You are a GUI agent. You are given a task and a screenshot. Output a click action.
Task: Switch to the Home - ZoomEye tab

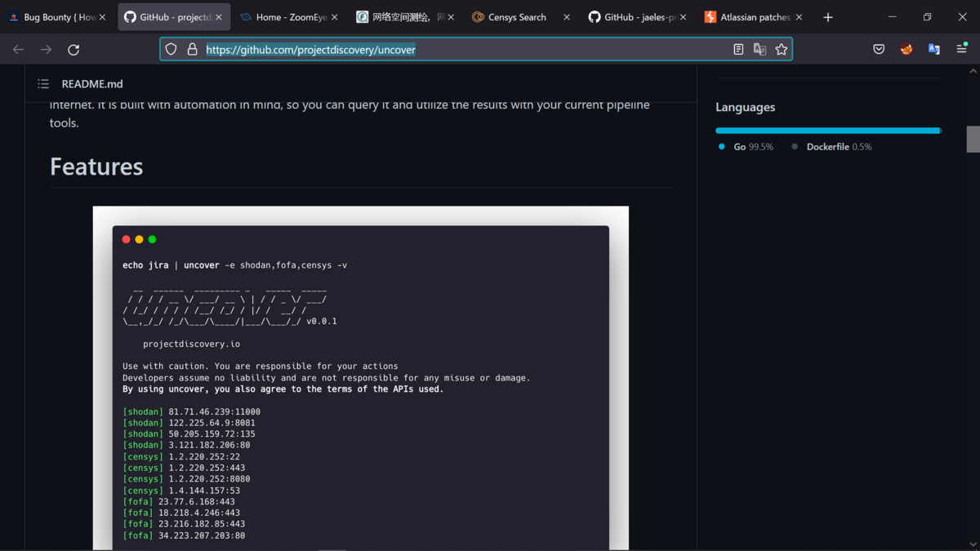(290, 17)
